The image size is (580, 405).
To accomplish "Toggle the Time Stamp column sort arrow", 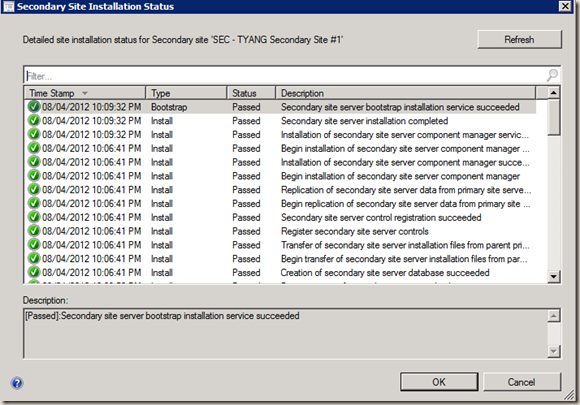I will coord(85,93).
